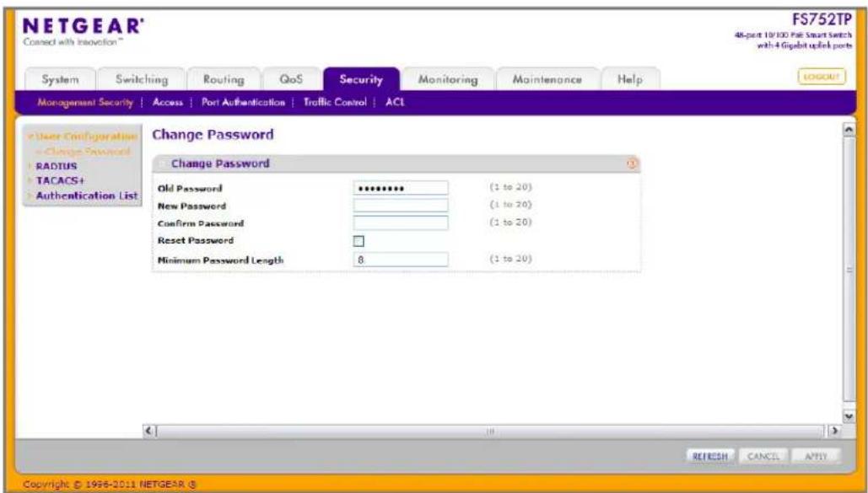
Task: Collapse the User Configuration tree node
Action: coord(31,137)
